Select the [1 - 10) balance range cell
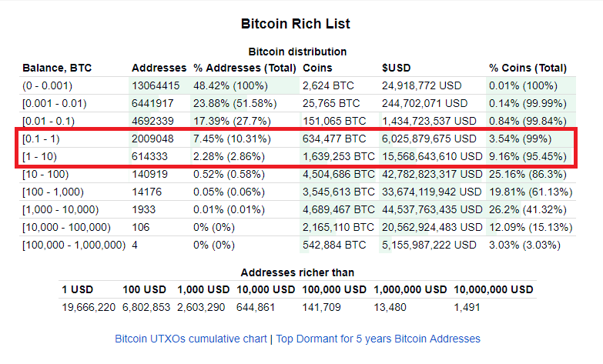The width and height of the screenshot is (603, 364). point(39,156)
